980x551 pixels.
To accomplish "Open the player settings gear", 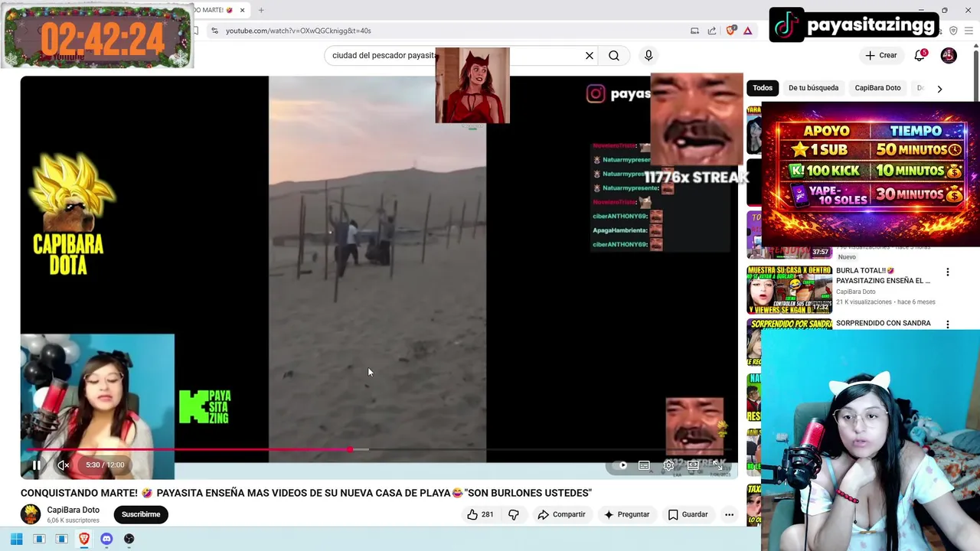I will click(x=668, y=465).
